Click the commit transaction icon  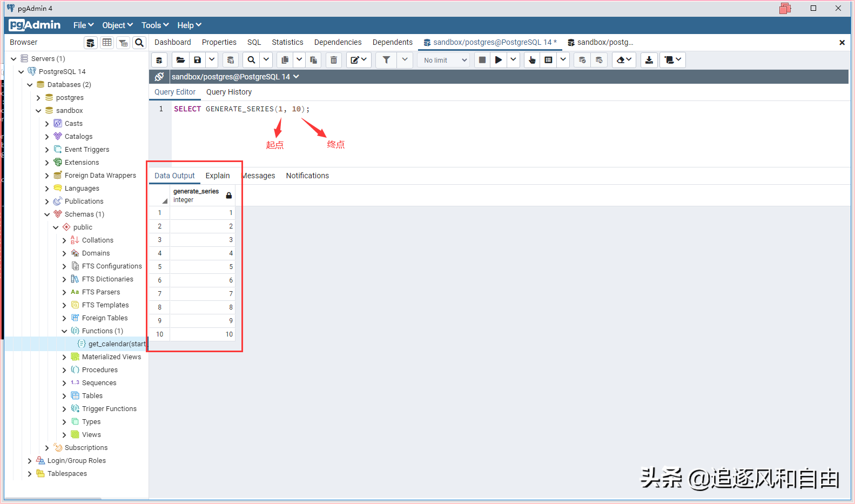tap(582, 60)
